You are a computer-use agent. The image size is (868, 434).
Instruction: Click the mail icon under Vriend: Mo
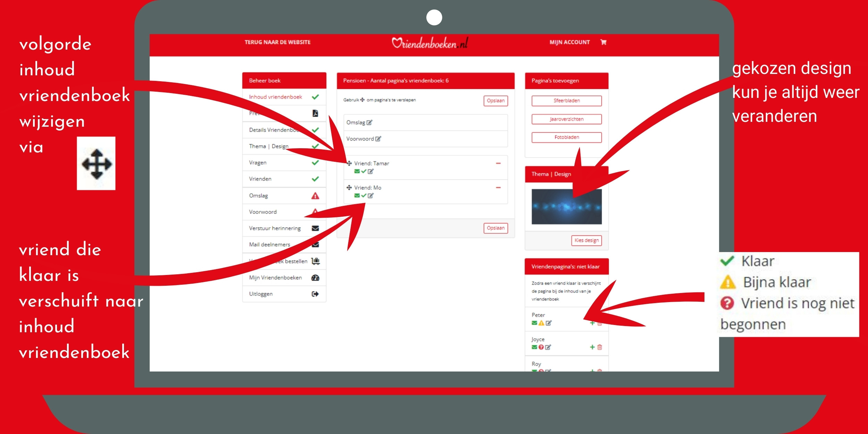(x=357, y=195)
